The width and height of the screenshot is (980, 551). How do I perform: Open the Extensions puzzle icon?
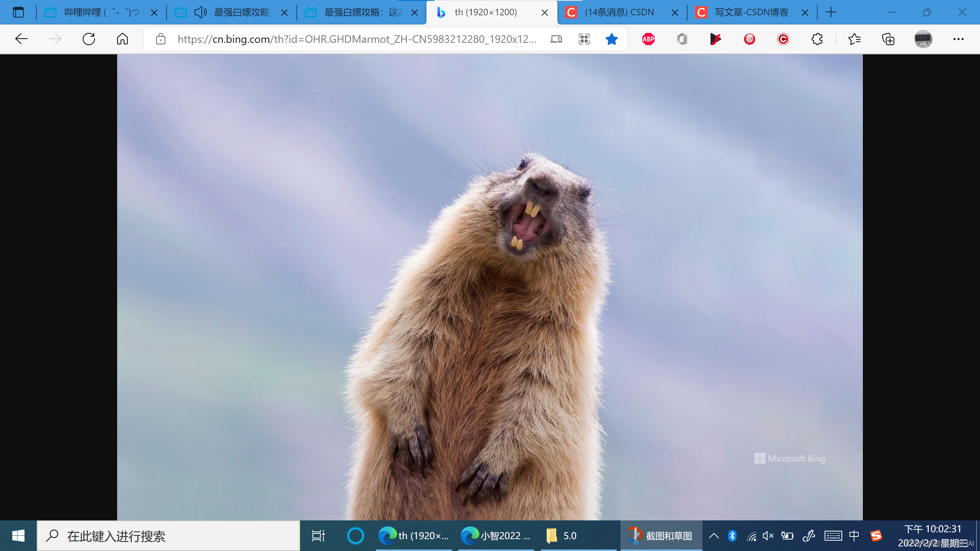pos(817,39)
